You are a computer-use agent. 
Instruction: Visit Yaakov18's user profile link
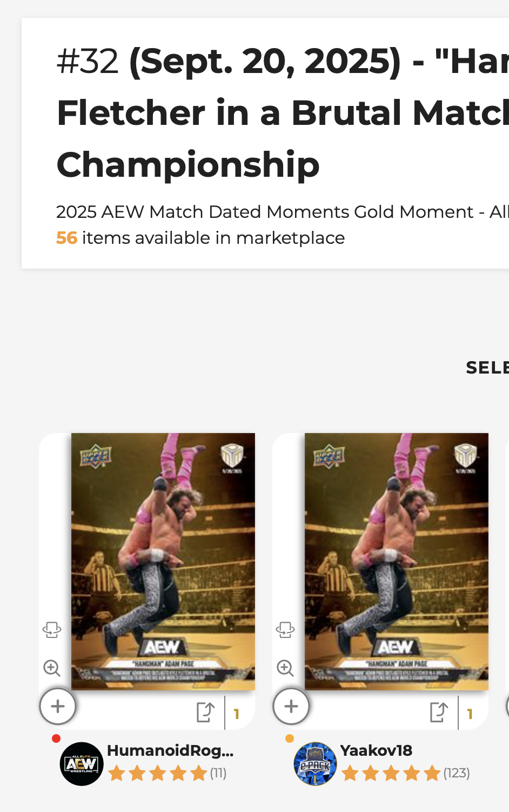tap(376, 750)
